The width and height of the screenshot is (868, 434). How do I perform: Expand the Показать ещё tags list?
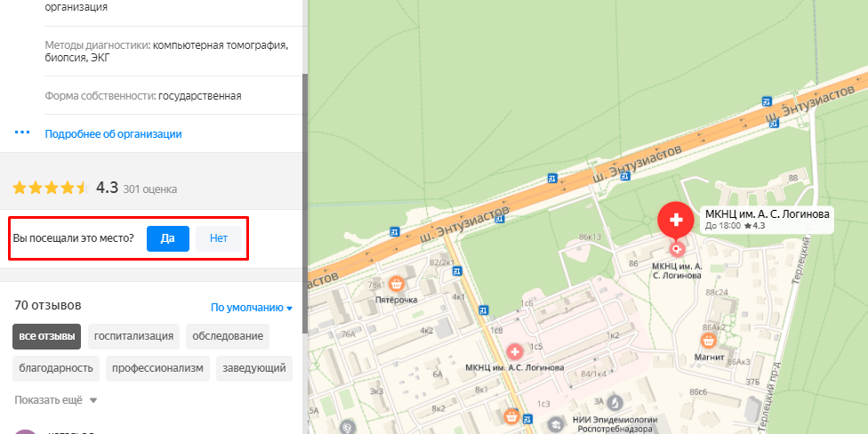(x=55, y=399)
